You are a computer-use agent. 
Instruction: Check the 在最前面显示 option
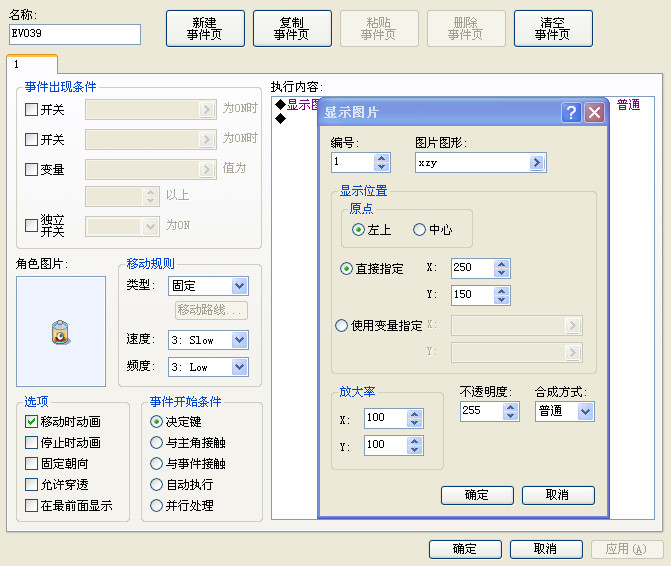click(x=31, y=505)
